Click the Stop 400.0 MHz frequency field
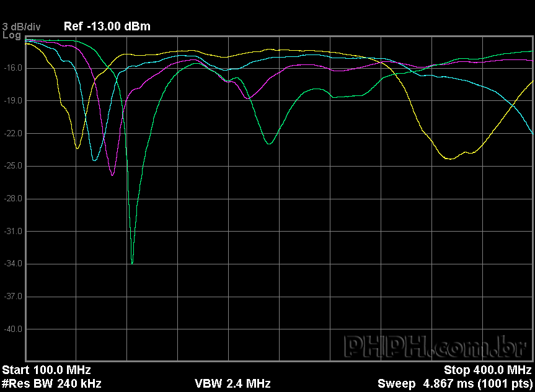 (487, 370)
